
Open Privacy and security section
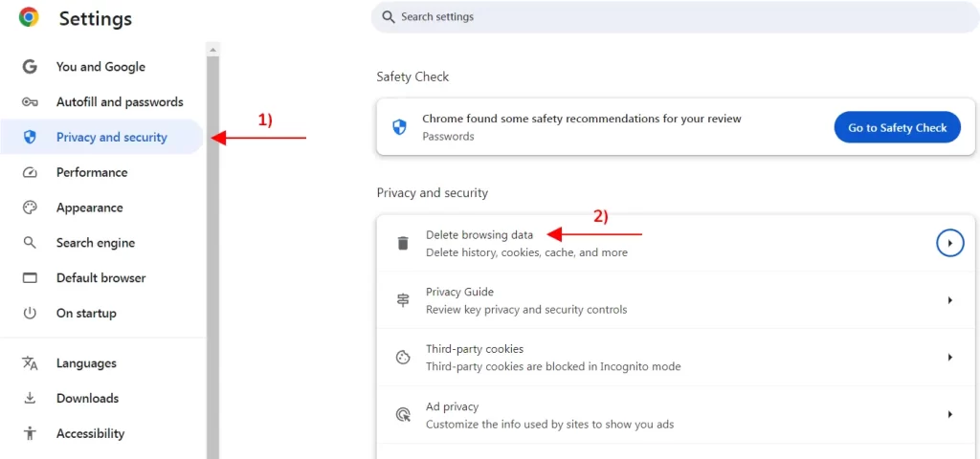click(111, 138)
